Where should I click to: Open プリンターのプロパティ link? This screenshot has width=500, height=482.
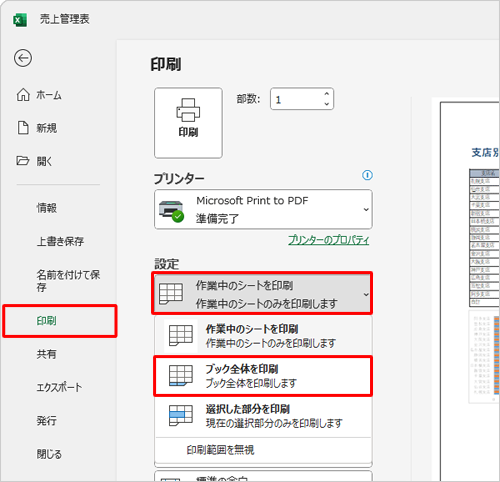pos(329,240)
